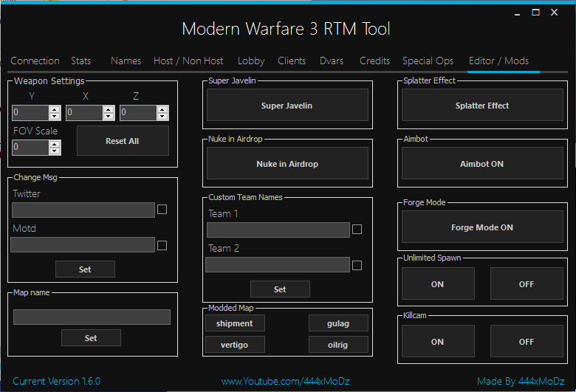Click the Splatter Effect button

pyautogui.click(x=482, y=105)
